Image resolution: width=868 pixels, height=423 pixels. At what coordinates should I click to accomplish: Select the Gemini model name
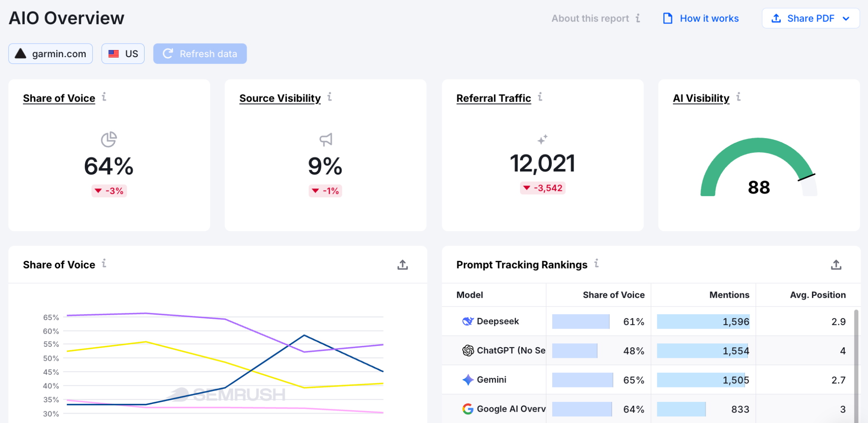492,380
